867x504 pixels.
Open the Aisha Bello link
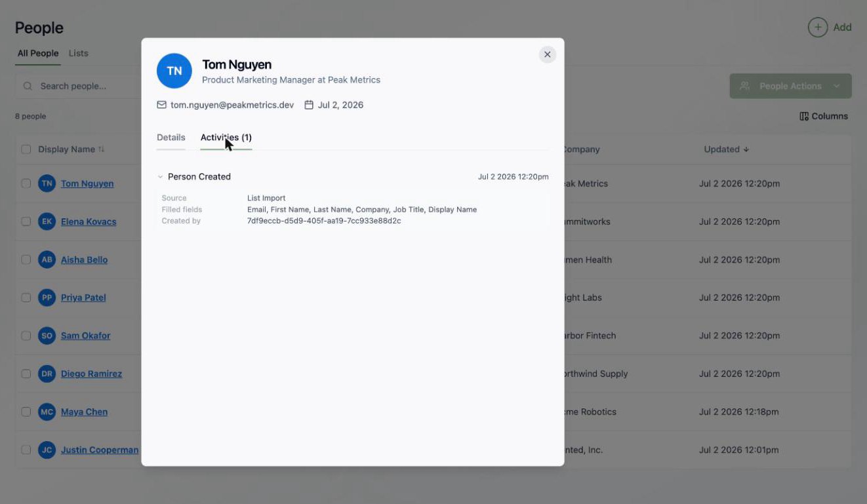[x=84, y=260]
